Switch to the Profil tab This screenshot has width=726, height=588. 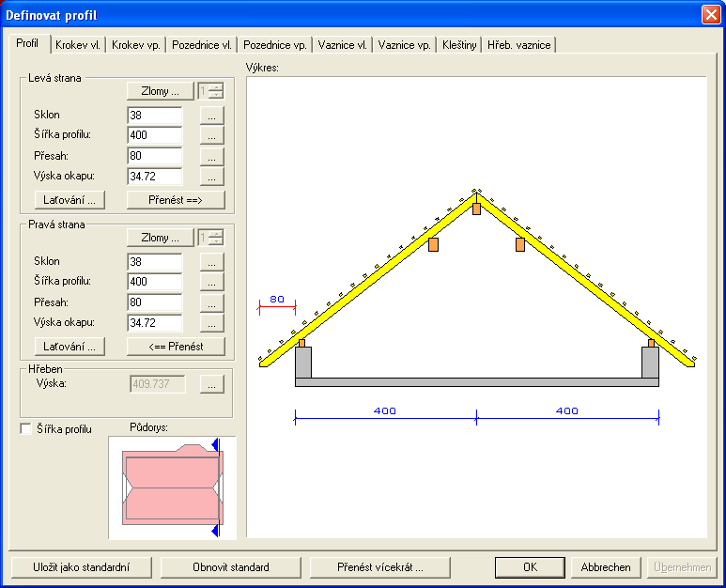pos(28,43)
